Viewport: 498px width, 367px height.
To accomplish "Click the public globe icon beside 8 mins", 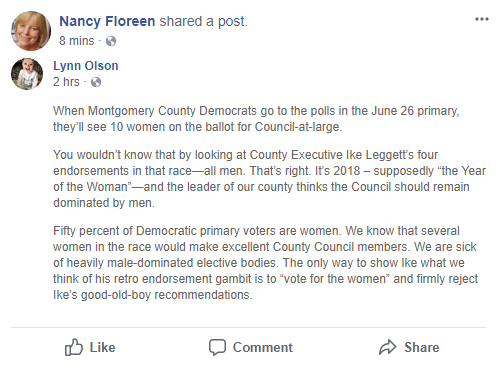I will coord(111,41).
